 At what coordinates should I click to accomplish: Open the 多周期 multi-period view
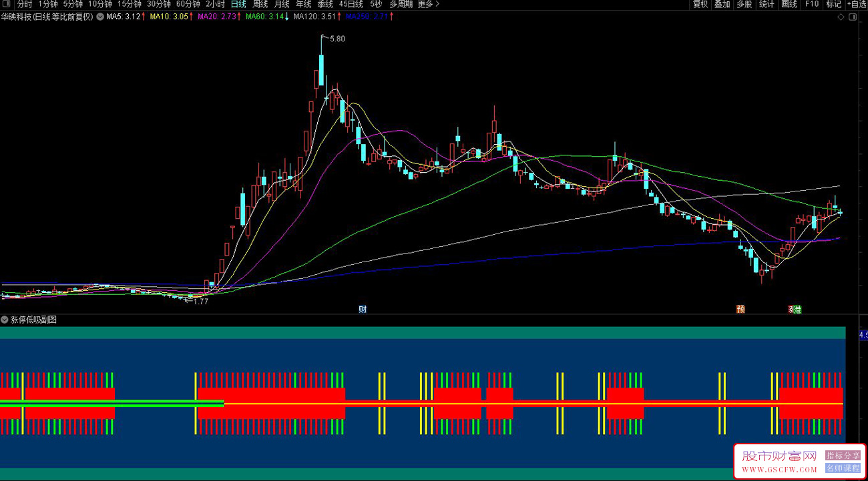pyautogui.click(x=401, y=4)
